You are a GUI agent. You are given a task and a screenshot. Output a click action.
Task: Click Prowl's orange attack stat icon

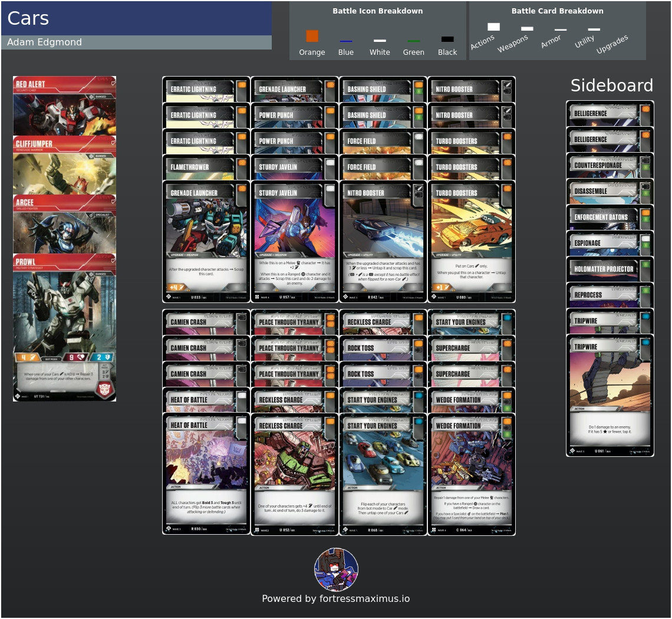[x=28, y=357]
